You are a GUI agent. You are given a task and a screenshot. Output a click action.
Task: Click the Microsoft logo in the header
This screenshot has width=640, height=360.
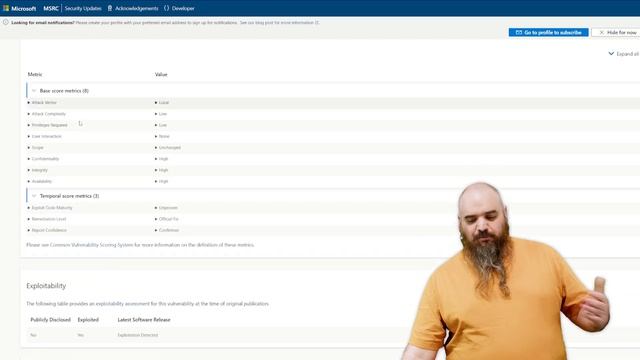20,8
